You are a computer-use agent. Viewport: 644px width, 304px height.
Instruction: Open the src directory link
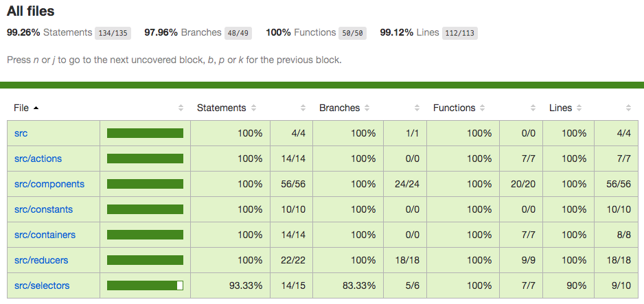21,133
